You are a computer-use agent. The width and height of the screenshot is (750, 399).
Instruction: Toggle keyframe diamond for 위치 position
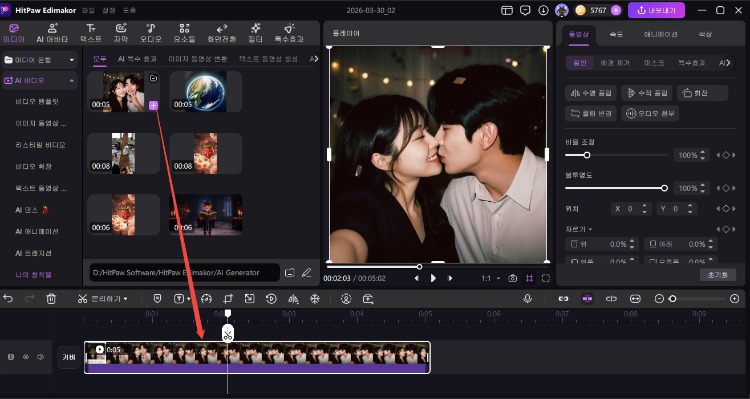(x=726, y=209)
